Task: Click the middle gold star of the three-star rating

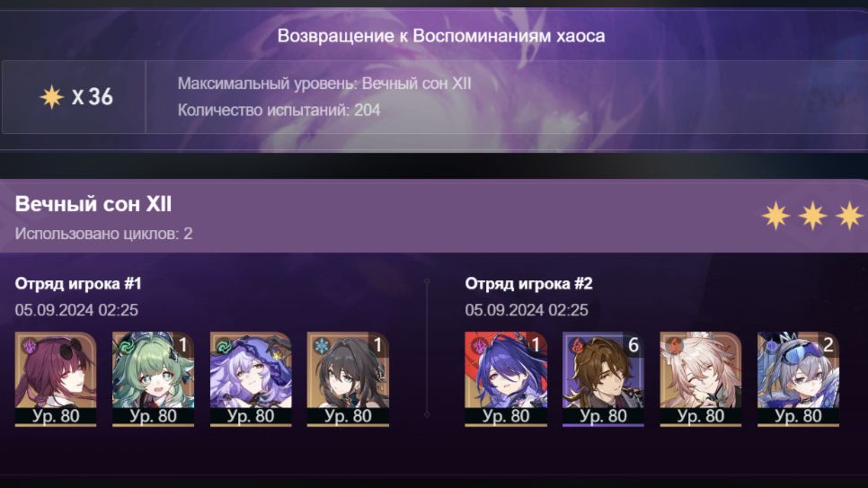Action: tap(812, 216)
